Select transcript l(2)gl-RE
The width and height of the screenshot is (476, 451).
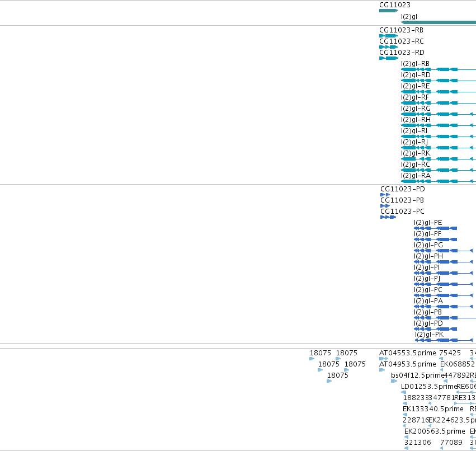click(x=439, y=92)
